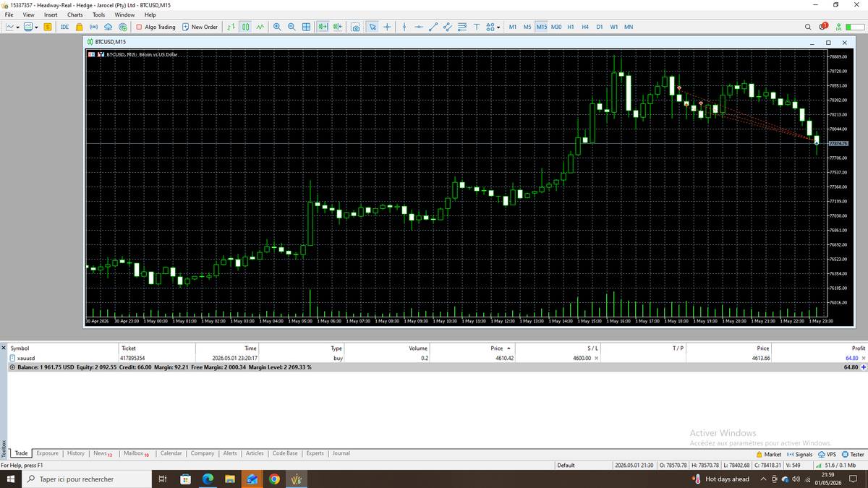Toggle Algo Trading
868x488 pixels.
coord(156,27)
